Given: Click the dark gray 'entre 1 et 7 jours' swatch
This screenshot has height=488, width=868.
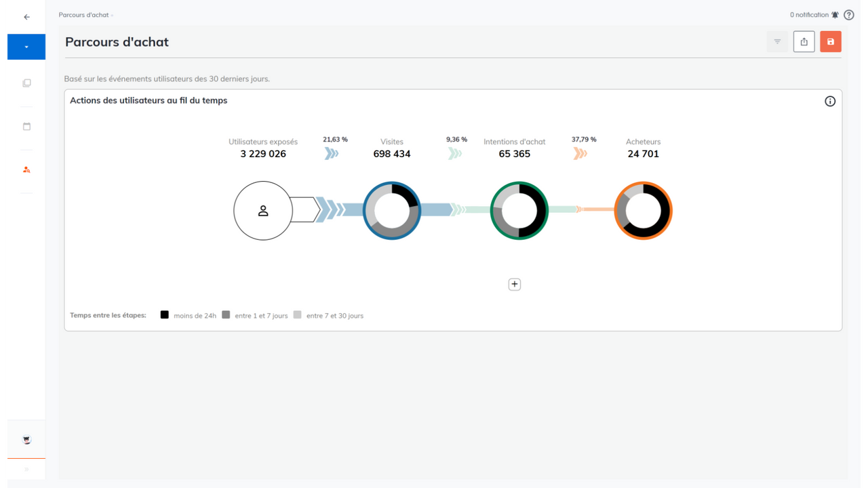Looking at the screenshot, I should coord(226,314).
